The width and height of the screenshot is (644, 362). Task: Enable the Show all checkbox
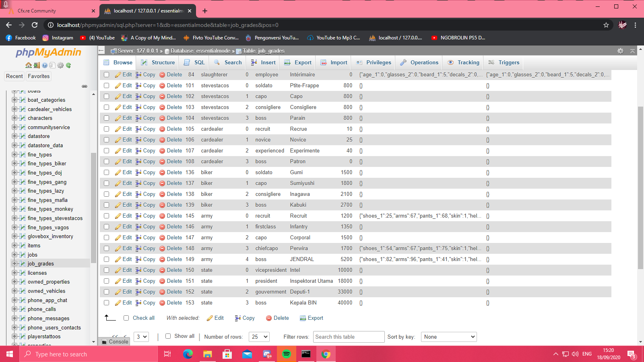coord(168,336)
